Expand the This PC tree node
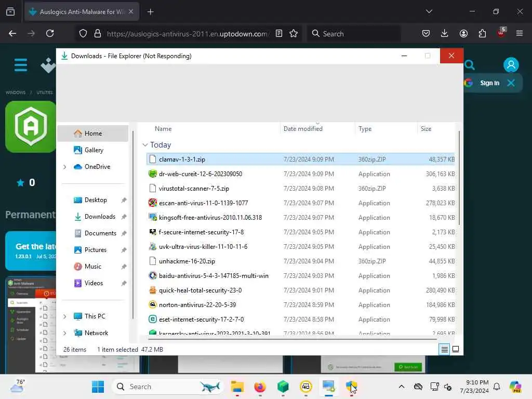The width and height of the screenshot is (532, 399). tap(65, 316)
